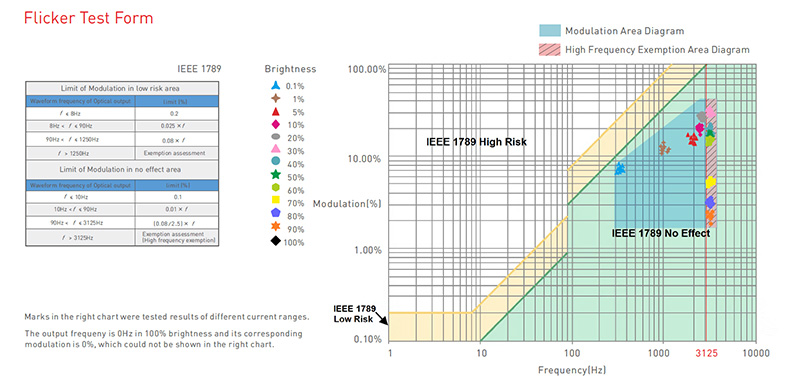Click the gray 20% brightness oval icon
This screenshot has height=386, width=803.
point(276,138)
